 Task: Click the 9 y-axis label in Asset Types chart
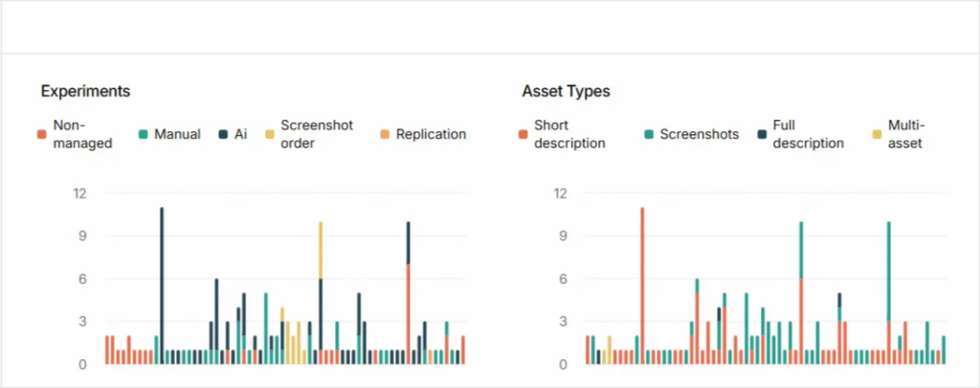[x=564, y=236]
